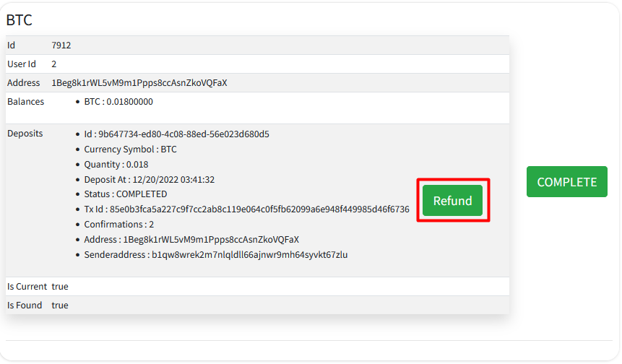Click the green COMPLETE button
The width and height of the screenshot is (622, 364).
(x=567, y=181)
